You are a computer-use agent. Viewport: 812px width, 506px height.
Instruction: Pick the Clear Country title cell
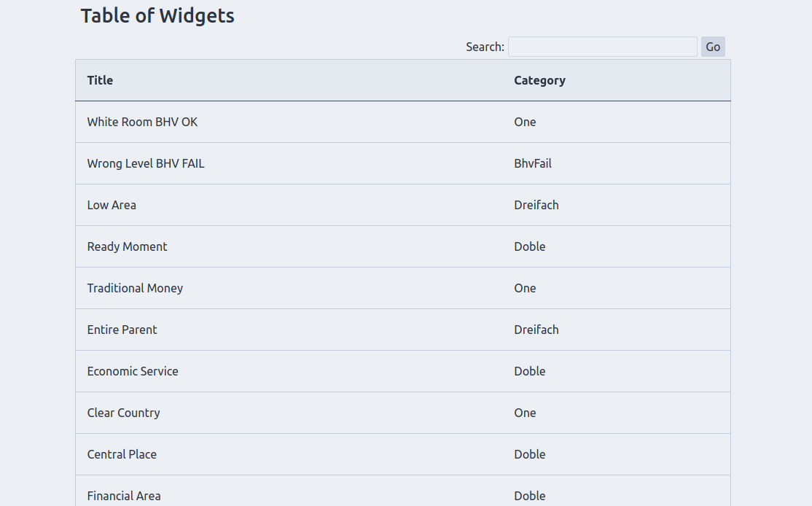[x=123, y=413]
